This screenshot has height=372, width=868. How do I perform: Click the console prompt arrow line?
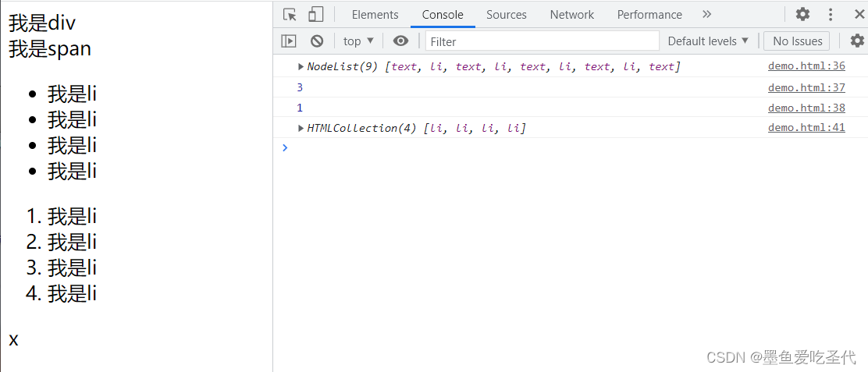pos(570,147)
